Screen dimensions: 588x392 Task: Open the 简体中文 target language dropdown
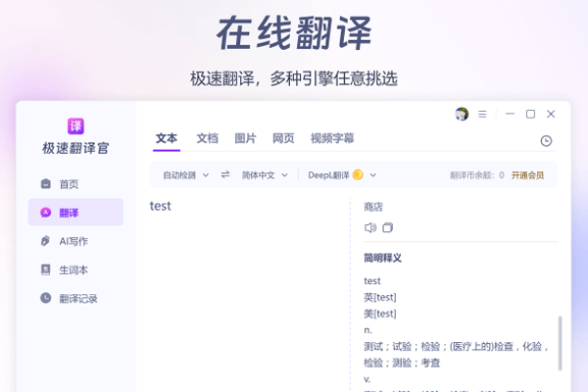(265, 175)
